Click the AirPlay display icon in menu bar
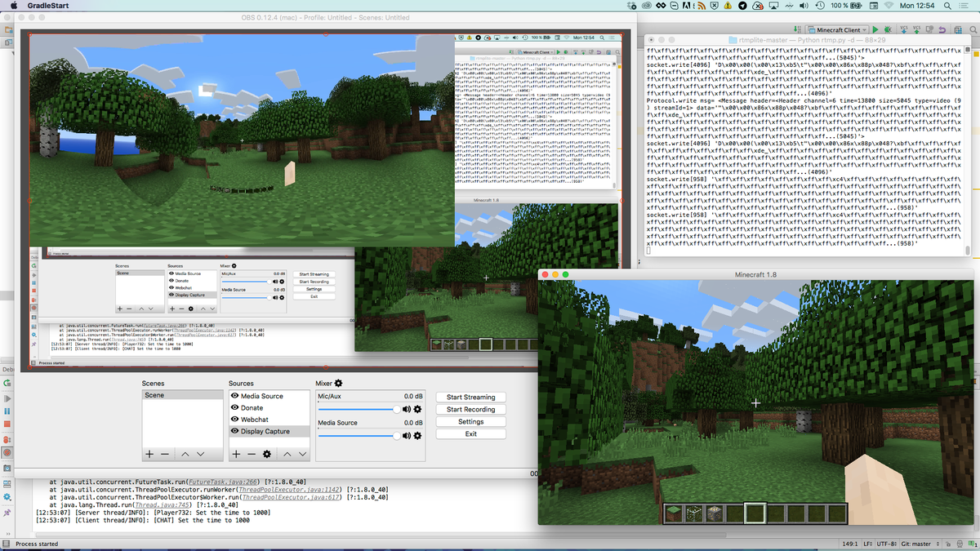This screenshot has width=980, height=551. pyautogui.click(x=774, y=6)
